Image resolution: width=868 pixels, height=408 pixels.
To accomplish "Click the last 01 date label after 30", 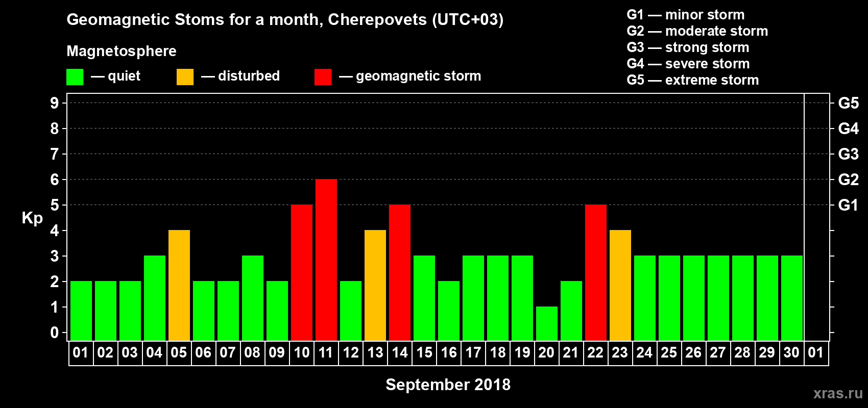I will tap(816, 353).
